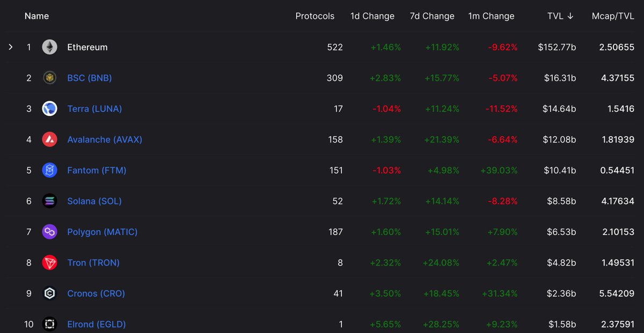This screenshot has width=644, height=333.
Task: Click BSC's Mcap/TVL value 4.37155
Action: click(x=617, y=78)
